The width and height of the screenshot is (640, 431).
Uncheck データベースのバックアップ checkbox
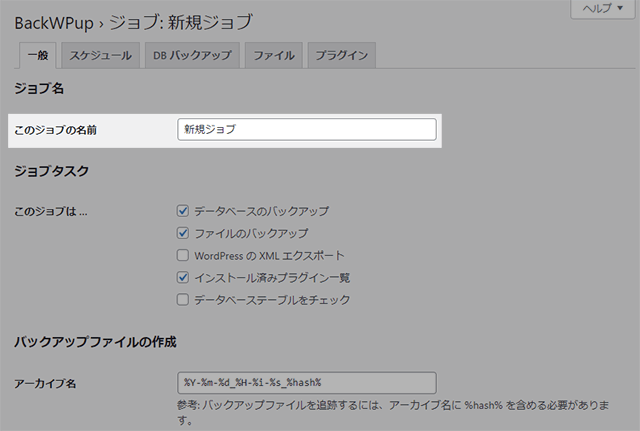pos(183,211)
